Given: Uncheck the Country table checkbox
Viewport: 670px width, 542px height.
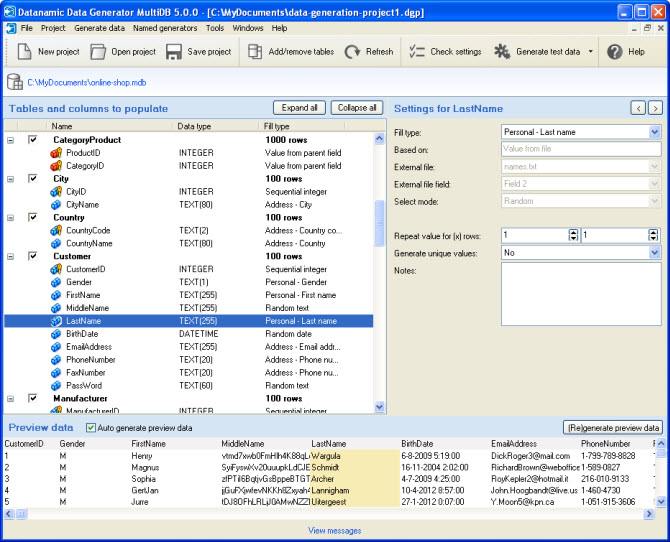Looking at the screenshot, I should (x=32, y=217).
